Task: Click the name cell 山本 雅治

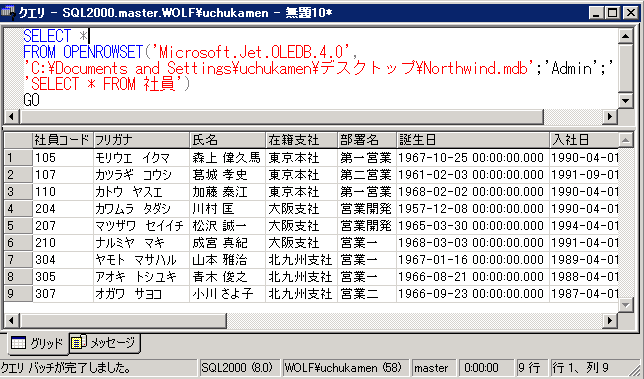Action: click(x=228, y=260)
